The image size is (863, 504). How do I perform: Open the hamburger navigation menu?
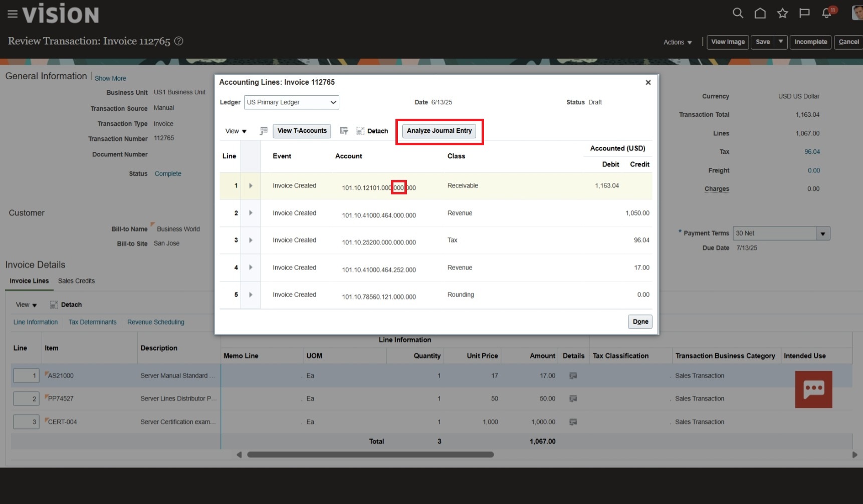click(13, 14)
